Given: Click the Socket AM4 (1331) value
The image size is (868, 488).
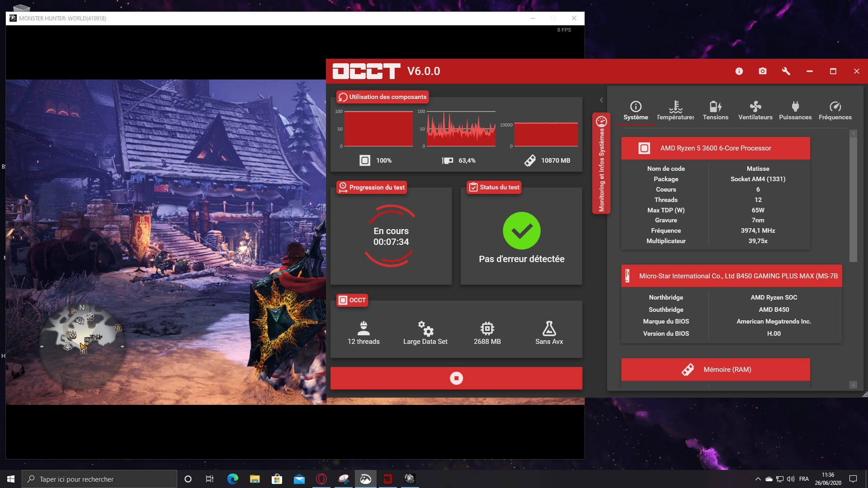Looking at the screenshot, I should click(x=758, y=179).
